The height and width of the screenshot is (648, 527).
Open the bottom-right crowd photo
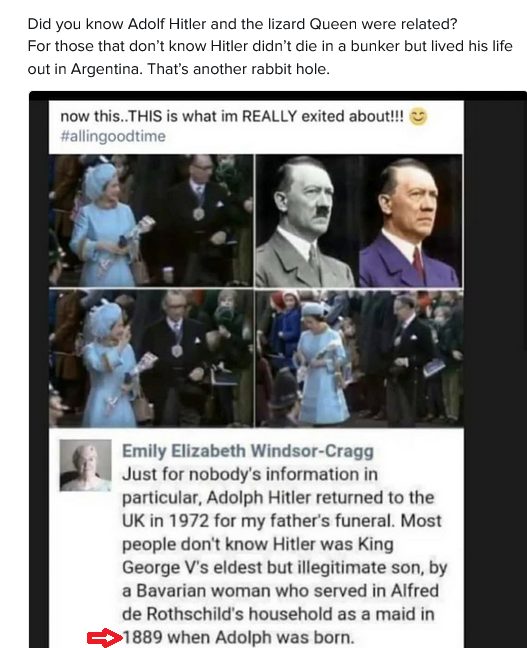coord(359,358)
